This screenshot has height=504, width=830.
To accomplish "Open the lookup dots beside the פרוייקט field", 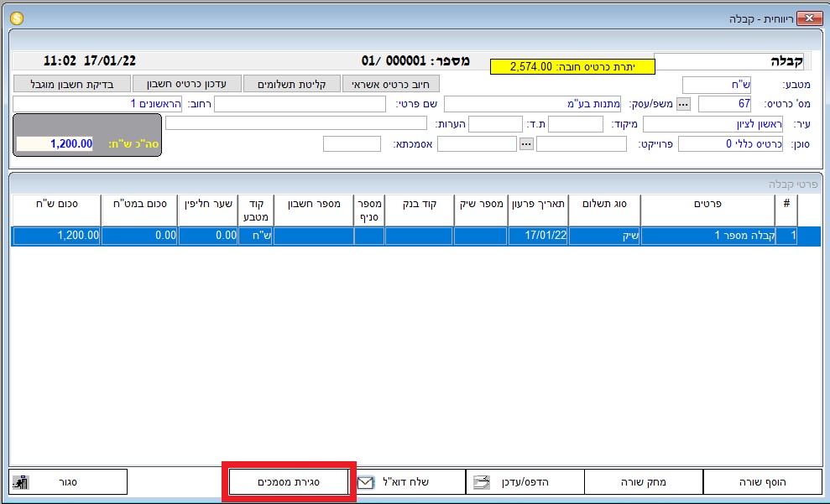I will point(526,144).
